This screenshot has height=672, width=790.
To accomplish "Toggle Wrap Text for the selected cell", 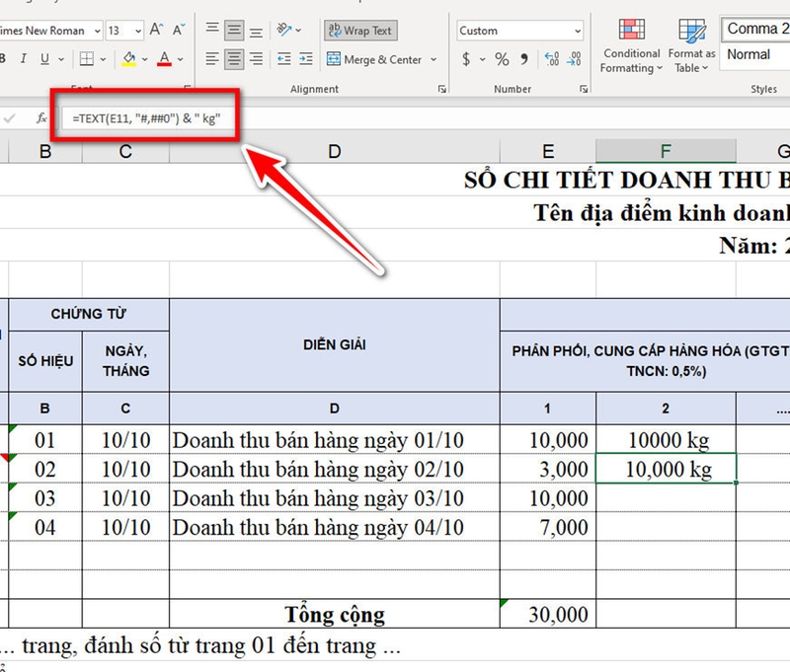I will click(358, 31).
